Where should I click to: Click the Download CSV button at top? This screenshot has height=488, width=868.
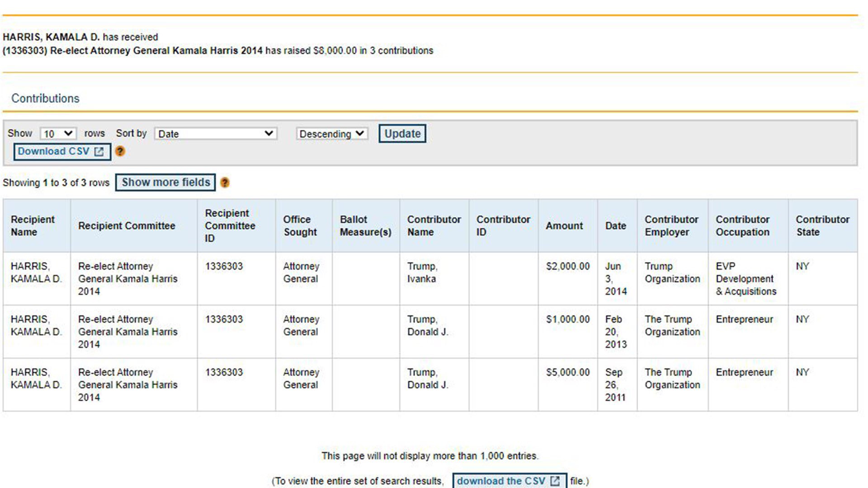click(x=62, y=151)
